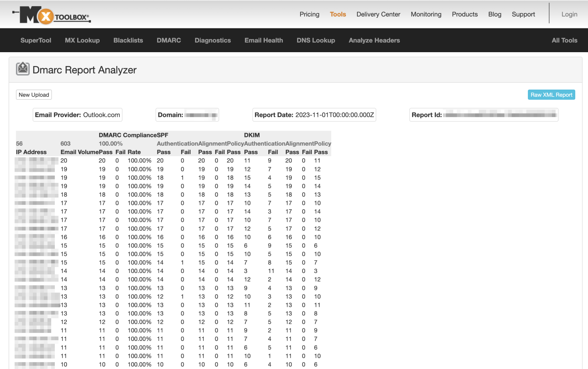
Task: Click the Dmarc Report Analyzer envelope icon
Action: 23,69
